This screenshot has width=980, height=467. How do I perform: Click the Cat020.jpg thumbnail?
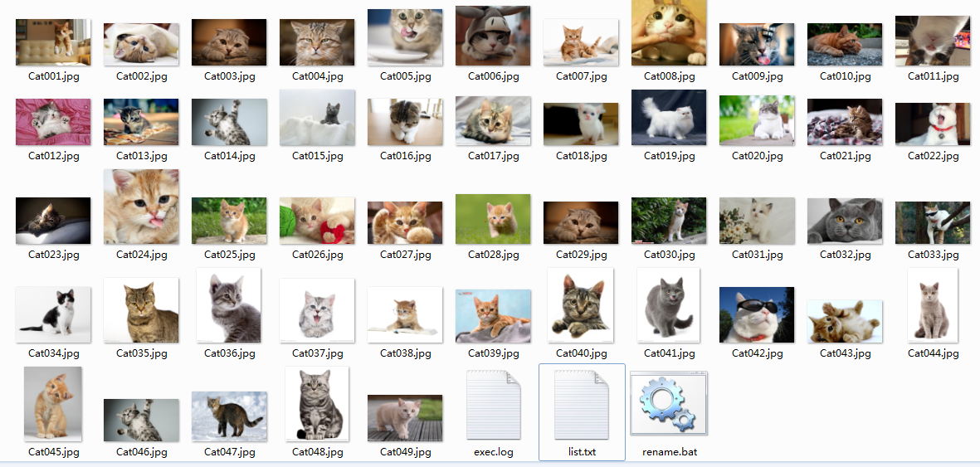point(757,120)
